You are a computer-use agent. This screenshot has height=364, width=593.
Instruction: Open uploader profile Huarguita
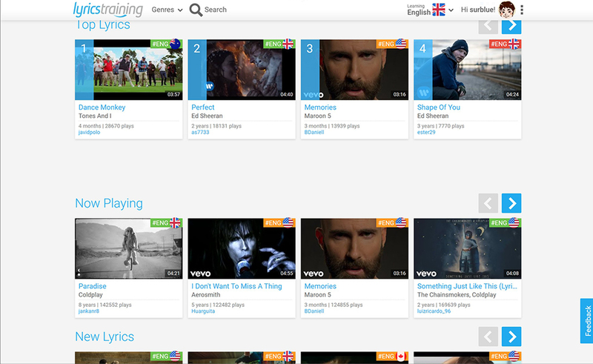[203, 311]
